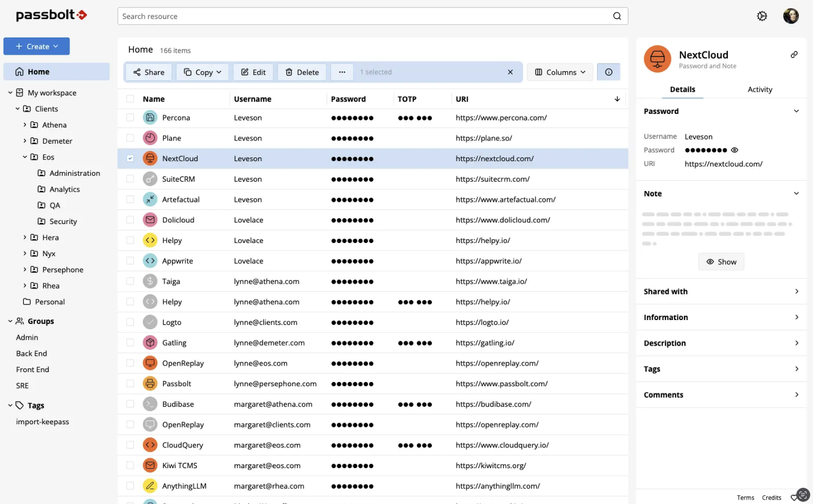
Task: Open the Create dropdown button
Action: [36, 47]
